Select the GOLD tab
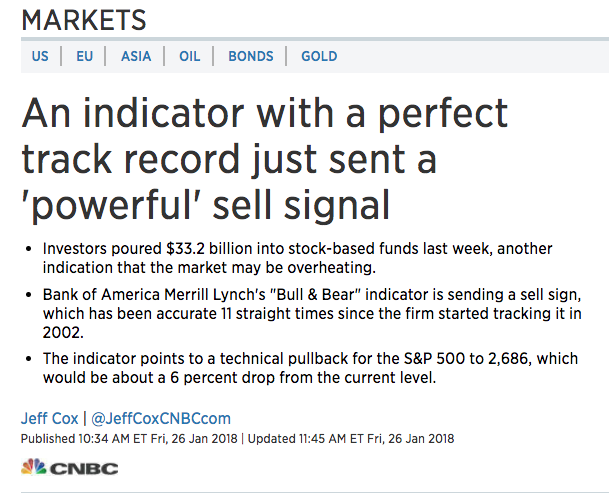 click(319, 56)
